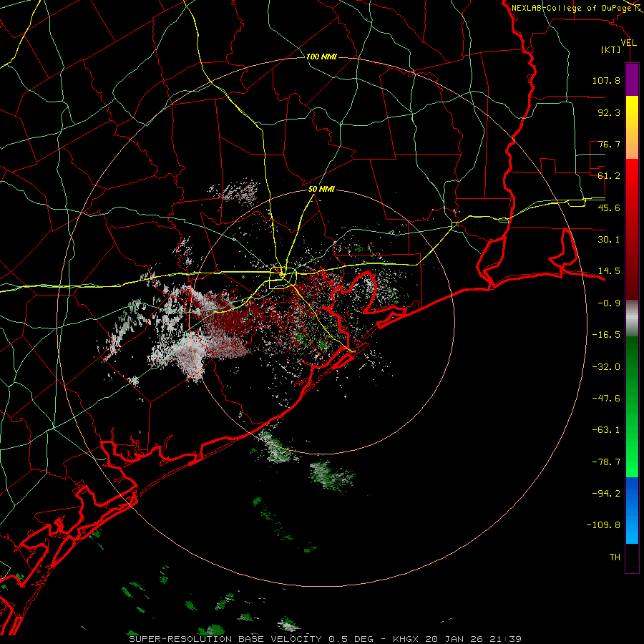Select the -0.9 velocity scale value
The height and width of the screenshot is (644, 644).
609,303
